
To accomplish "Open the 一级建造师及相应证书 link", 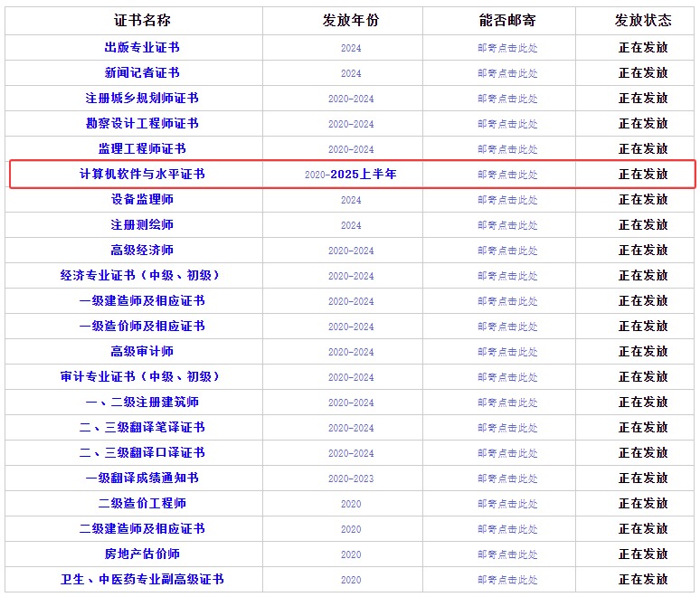I will coord(142,300).
